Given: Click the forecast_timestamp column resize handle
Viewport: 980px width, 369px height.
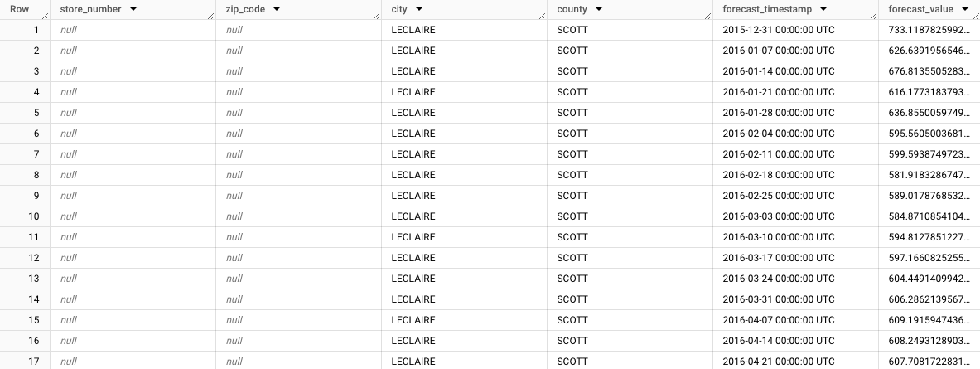Looking at the screenshot, I should point(873,15).
